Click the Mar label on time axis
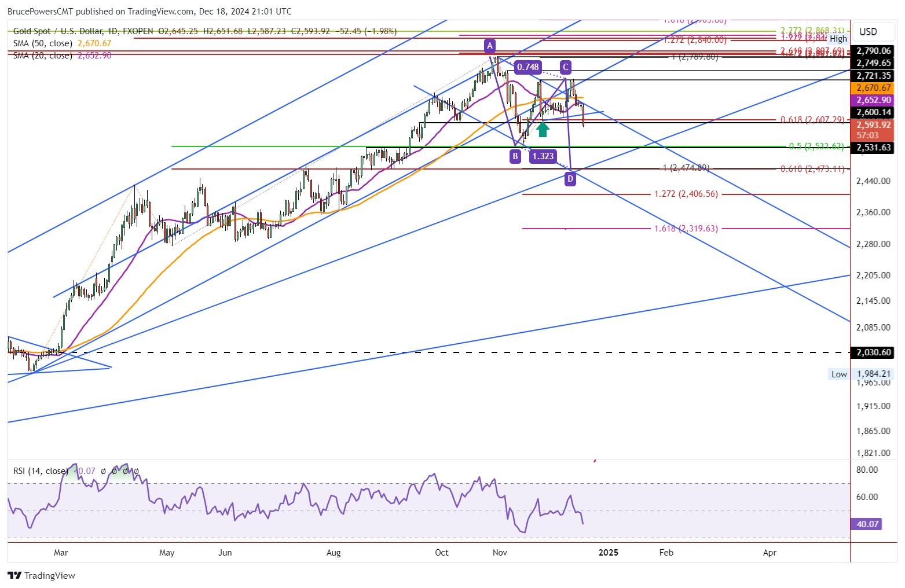Viewport: 905px width, 588px height. (61, 553)
